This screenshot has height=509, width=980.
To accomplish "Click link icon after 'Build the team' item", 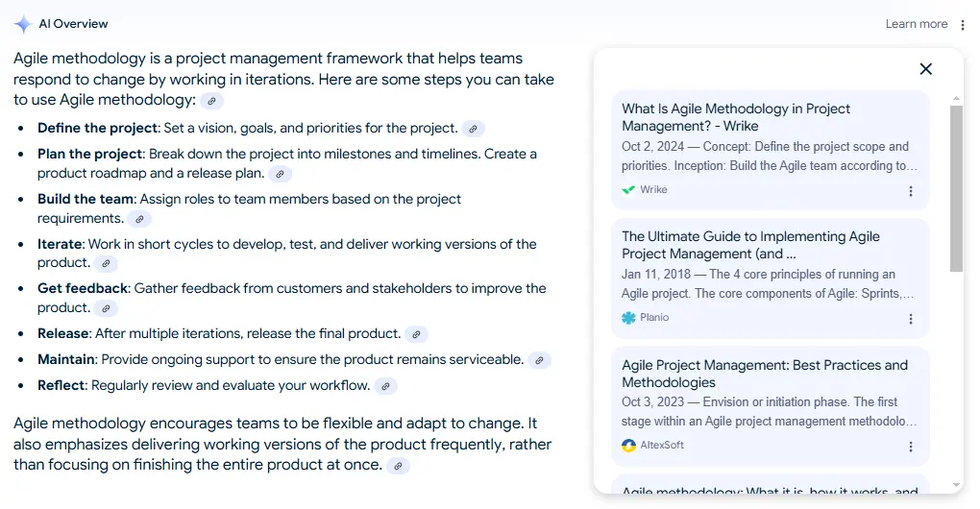I will click(139, 219).
